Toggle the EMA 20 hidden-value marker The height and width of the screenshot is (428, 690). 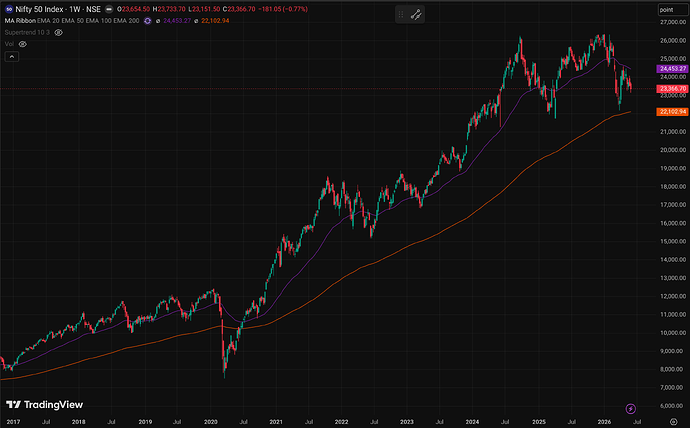click(x=158, y=21)
